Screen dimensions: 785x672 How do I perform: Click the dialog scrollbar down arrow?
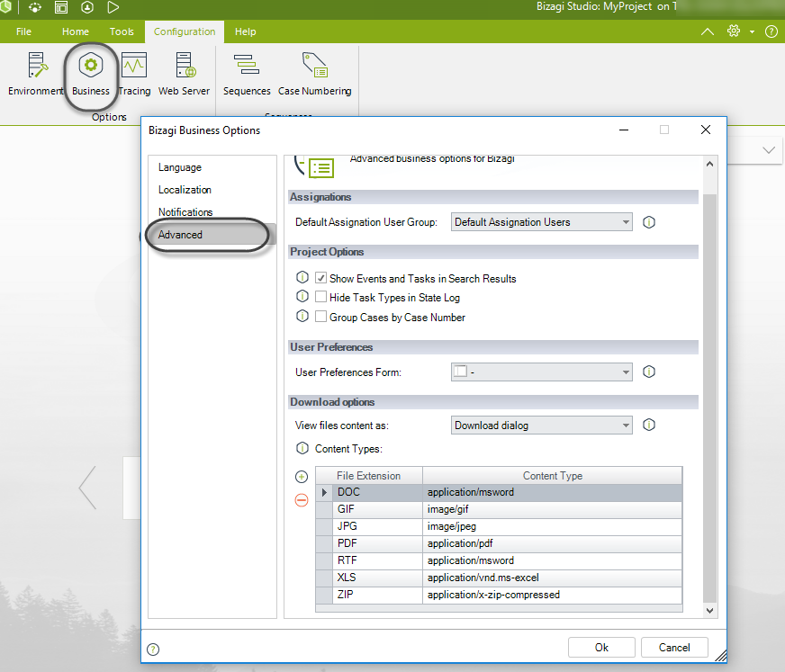click(710, 611)
